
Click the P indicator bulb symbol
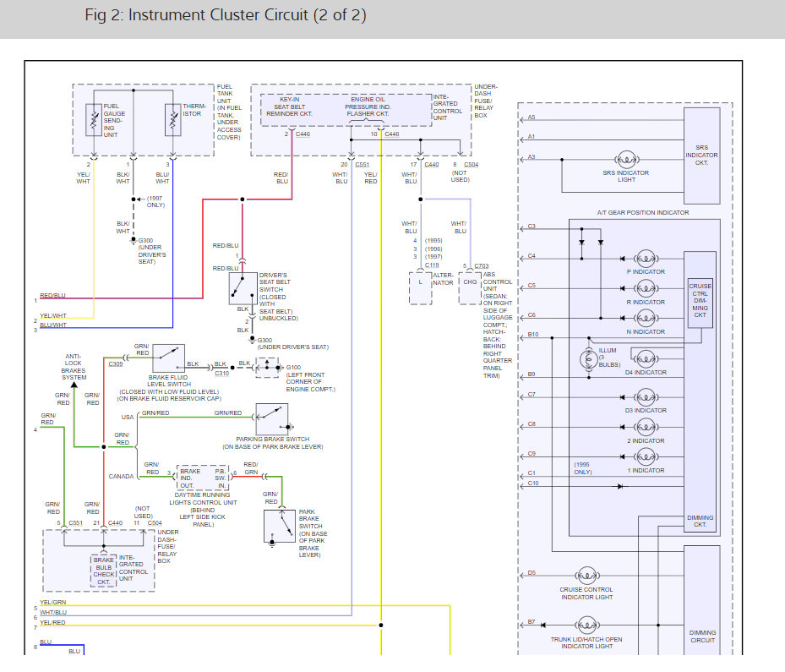click(x=646, y=259)
